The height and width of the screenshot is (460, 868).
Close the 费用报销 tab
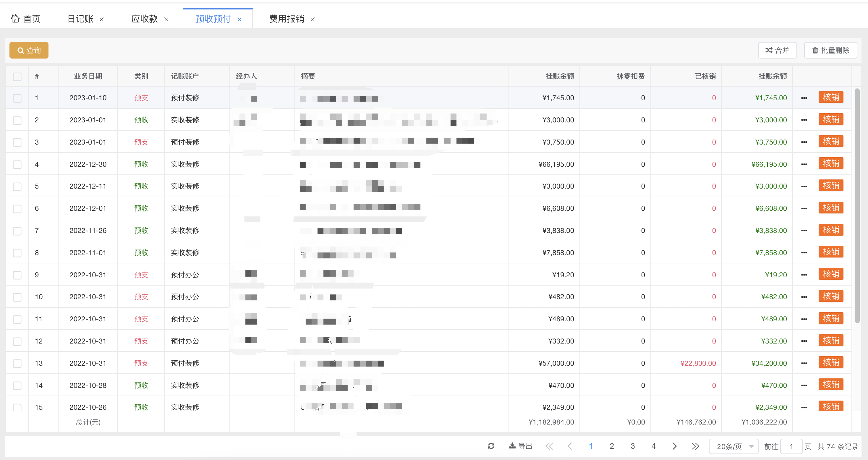pyautogui.click(x=313, y=20)
